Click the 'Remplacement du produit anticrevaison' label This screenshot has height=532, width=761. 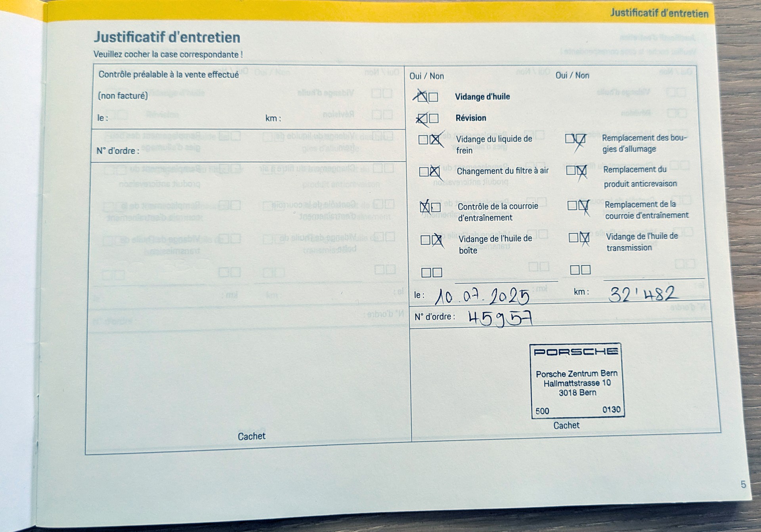click(641, 177)
